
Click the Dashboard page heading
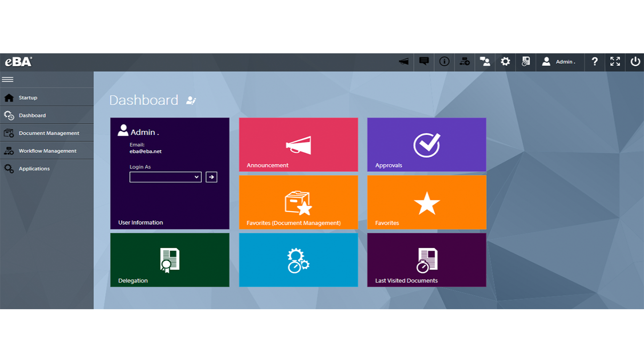(x=143, y=100)
